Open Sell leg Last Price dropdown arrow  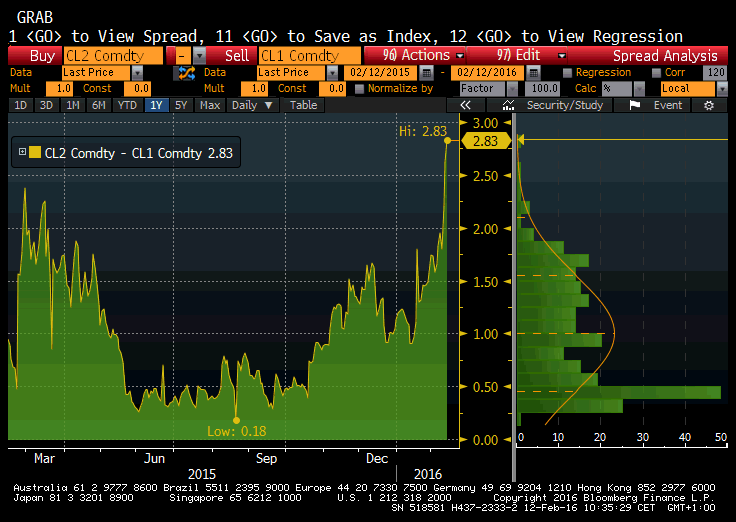pyautogui.click(x=332, y=73)
